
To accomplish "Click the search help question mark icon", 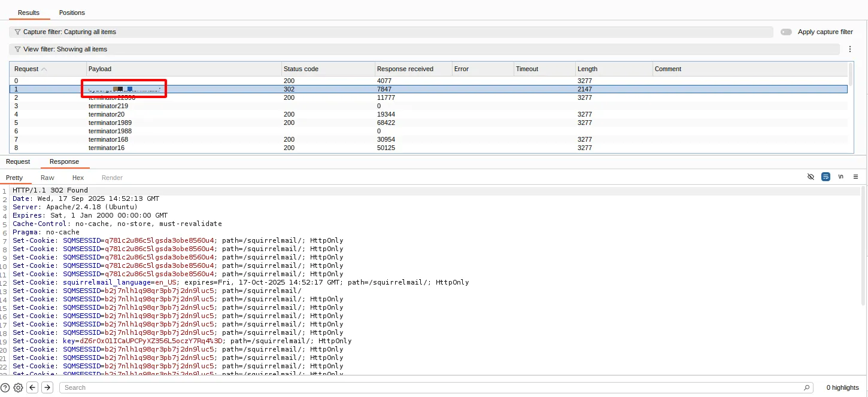I will click(x=5, y=387).
